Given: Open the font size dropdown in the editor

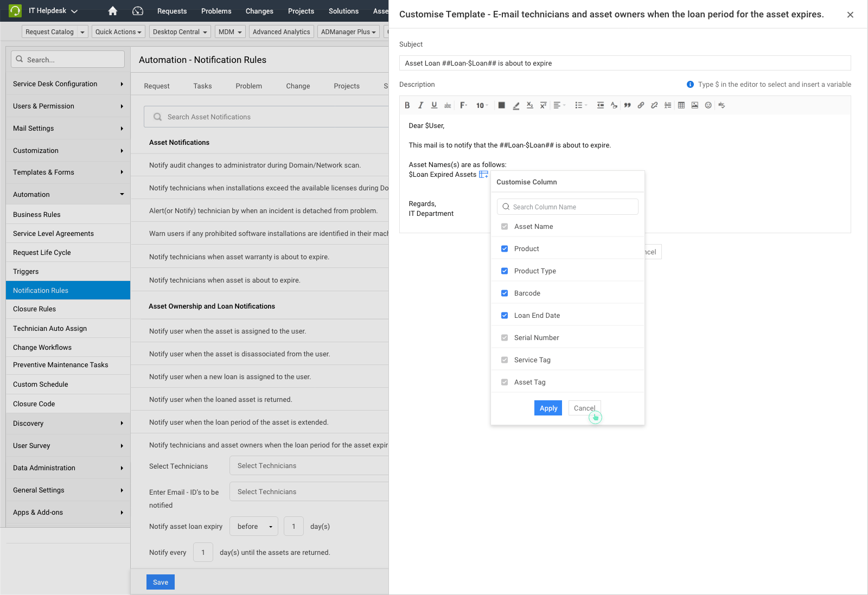Looking at the screenshot, I should coord(481,105).
